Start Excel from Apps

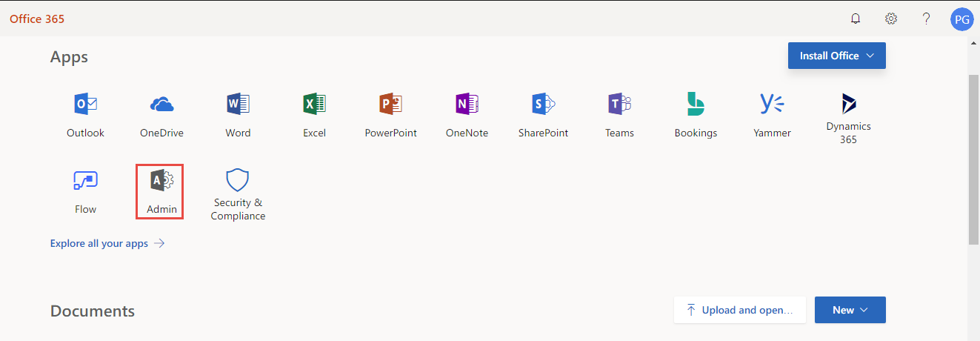[314, 116]
